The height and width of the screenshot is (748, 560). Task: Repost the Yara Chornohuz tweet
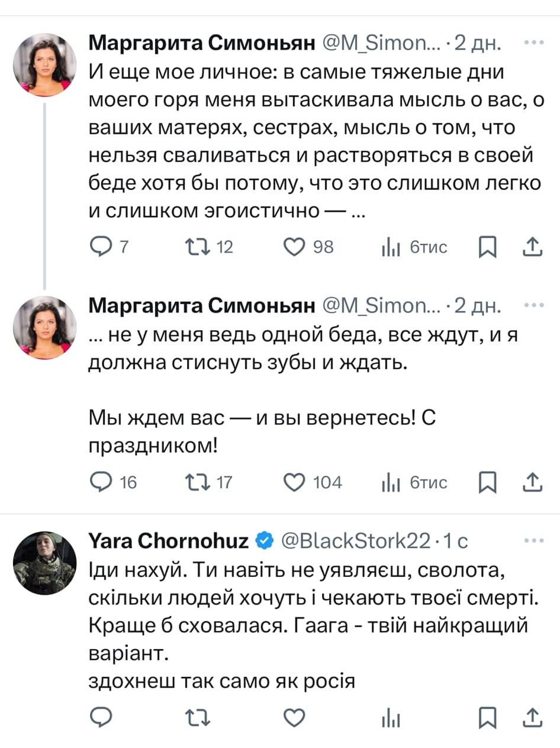[x=195, y=717]
